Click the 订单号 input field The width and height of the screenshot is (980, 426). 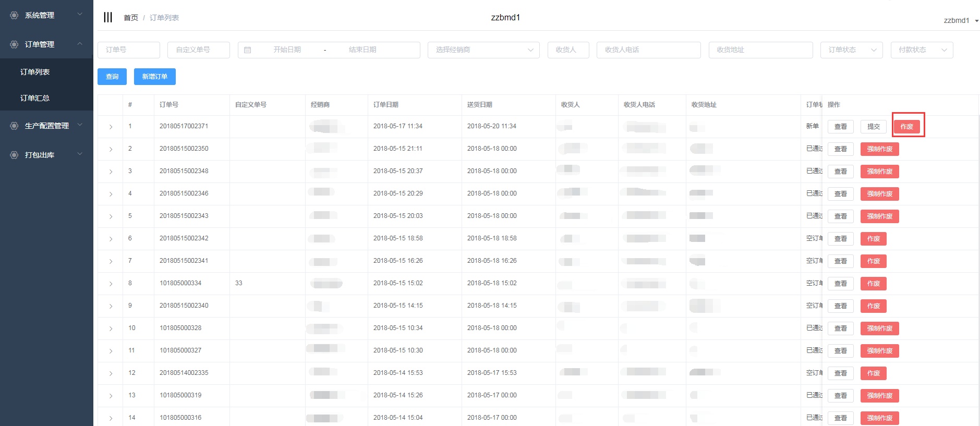tap(129, 50)
